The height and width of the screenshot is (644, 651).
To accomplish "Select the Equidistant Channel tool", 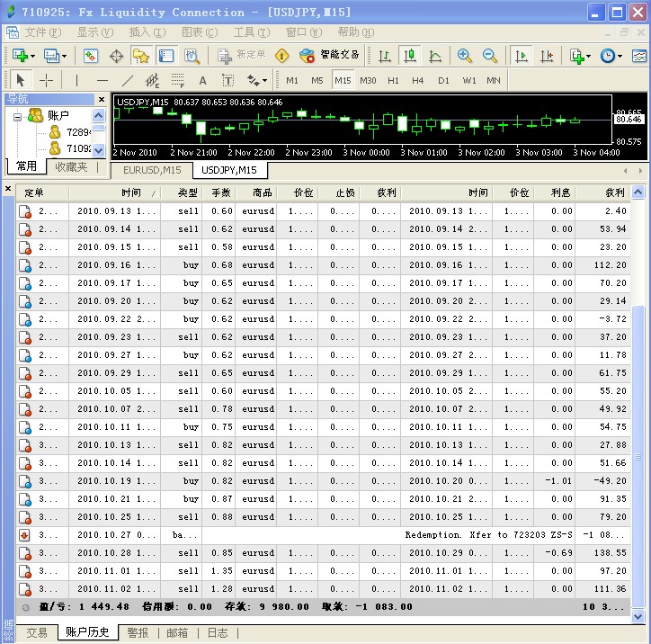I will tap(152, 80).
